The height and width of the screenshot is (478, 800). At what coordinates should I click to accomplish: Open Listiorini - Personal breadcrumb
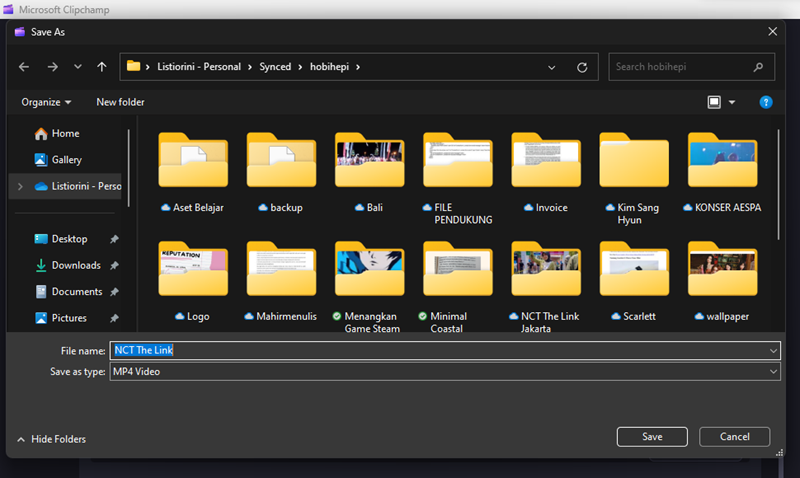click(x=199, y=67)
